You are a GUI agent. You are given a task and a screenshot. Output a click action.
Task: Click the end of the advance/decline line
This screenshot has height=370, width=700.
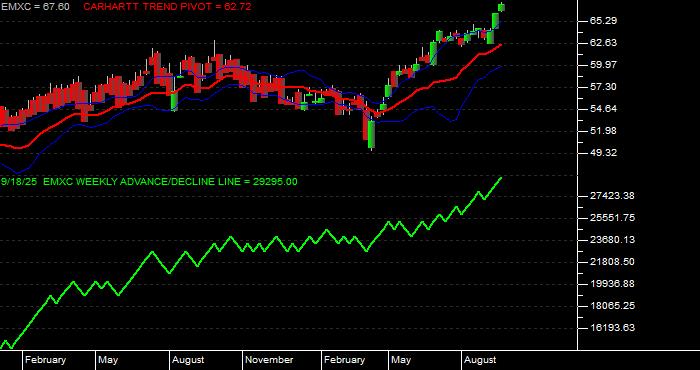pyautogui.click(x=501, y=178)
